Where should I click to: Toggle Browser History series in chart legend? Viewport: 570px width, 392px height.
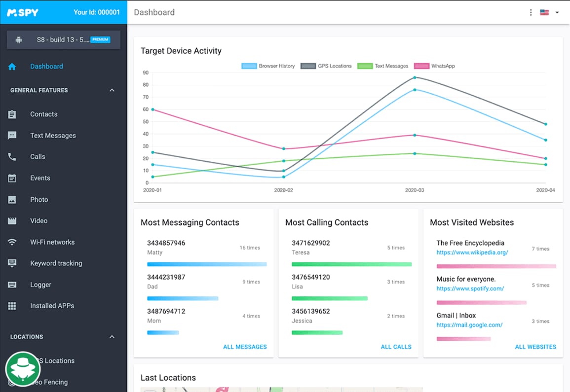pyautogui.click(x=268, y=66)
